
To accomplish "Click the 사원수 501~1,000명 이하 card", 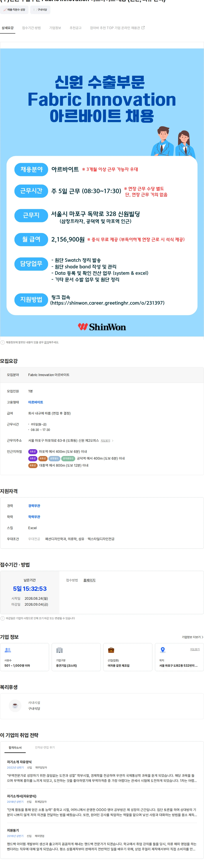I will (25, 657).
